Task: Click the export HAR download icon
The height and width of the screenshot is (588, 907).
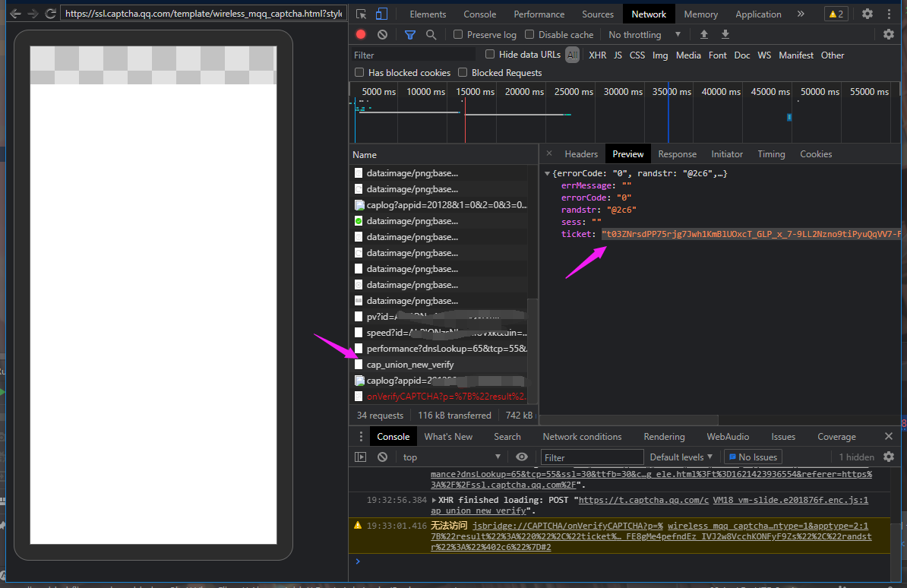Action: point(725,34)
